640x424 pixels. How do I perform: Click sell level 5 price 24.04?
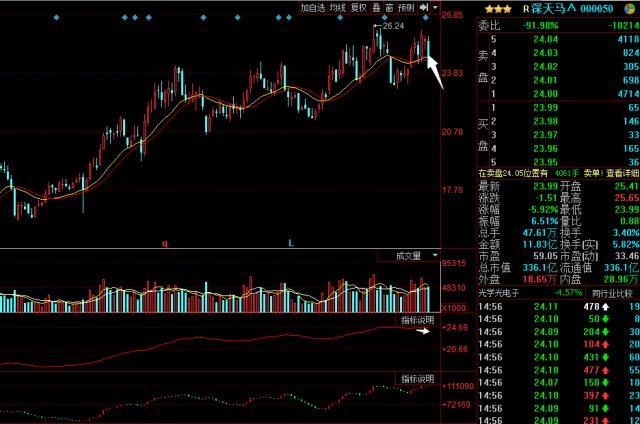(545, 39)
